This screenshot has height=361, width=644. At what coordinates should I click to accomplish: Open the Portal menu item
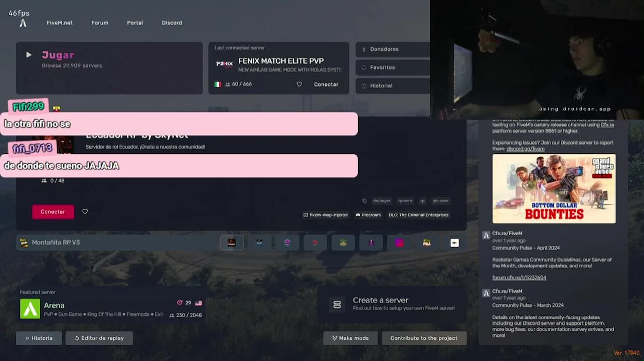tap(135, 23)
